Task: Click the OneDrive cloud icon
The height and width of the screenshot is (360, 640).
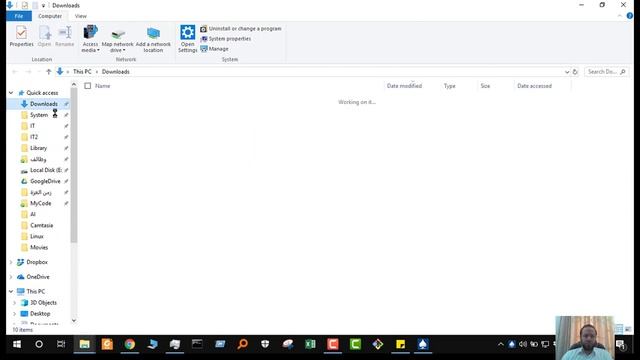Action: [20, 277]
